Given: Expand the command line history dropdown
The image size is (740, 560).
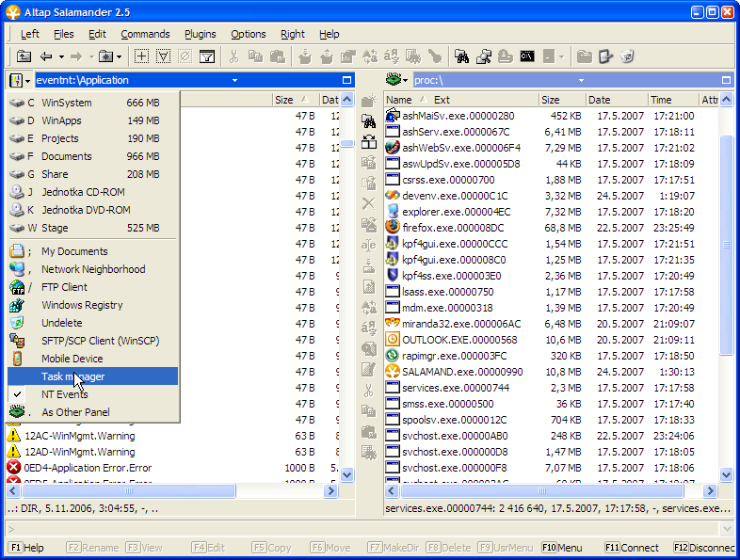Looking at the screenshot, I should tap(726, 529).
